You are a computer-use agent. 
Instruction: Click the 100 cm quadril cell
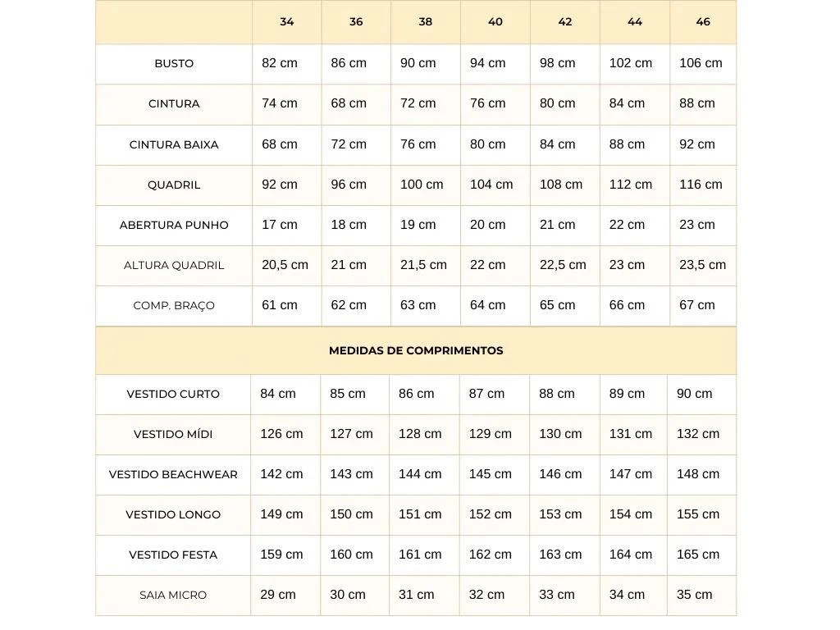click(x=422, y=185)
